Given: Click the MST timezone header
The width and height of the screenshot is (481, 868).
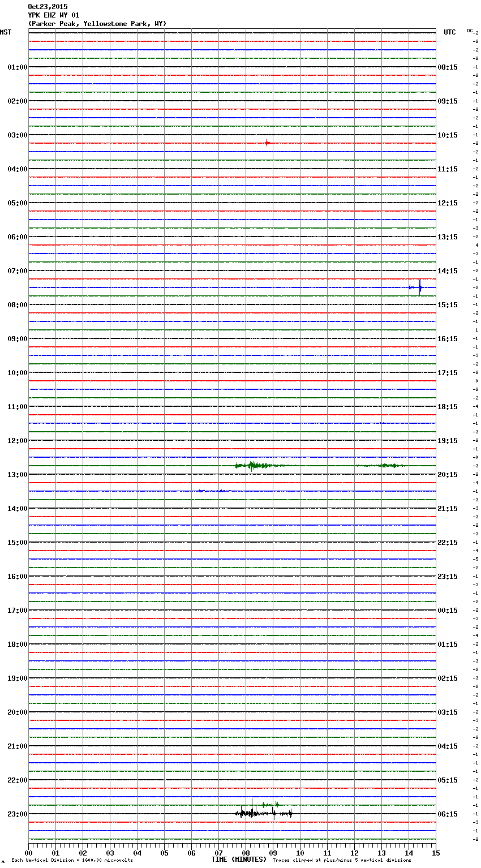Looking at the screenshot, I should (6, 32).
